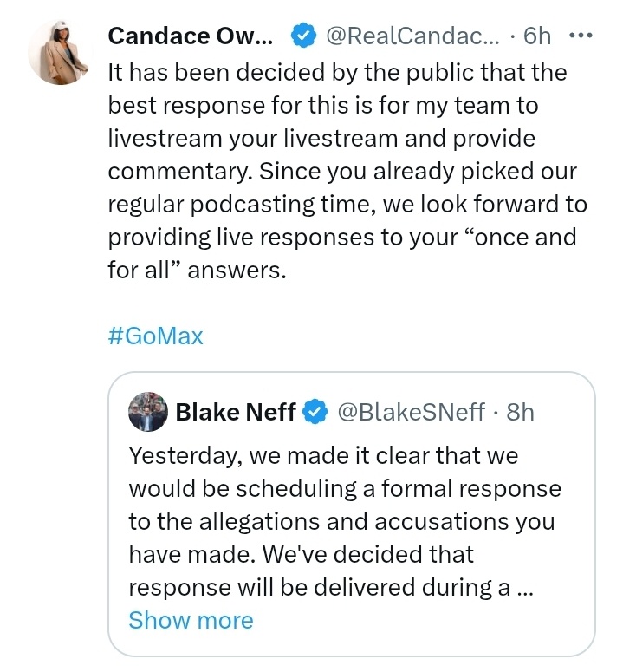Viewport: 623px width, 672px height.
Task: Open the @RealCandac... handle link
Action: pos(412,36)
